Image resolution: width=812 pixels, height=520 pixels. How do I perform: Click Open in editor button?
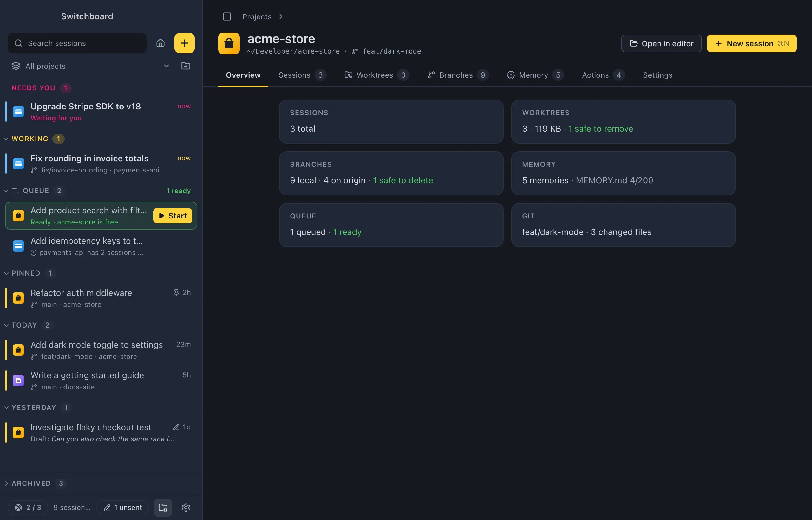[661, 43]
